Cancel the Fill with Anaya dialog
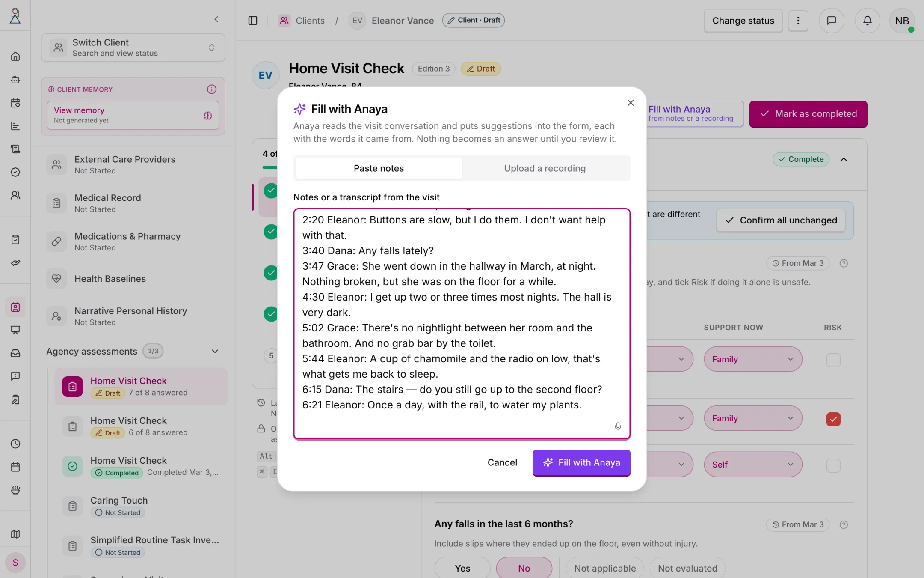The image size is (924, 578). pyautogui.click(x=502, y=462)
